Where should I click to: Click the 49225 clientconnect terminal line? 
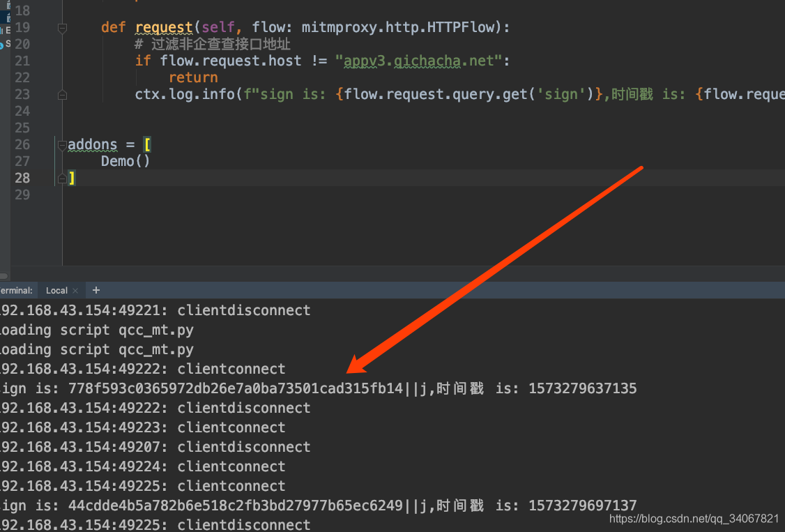pyautogui.click(x=143, y=486)
